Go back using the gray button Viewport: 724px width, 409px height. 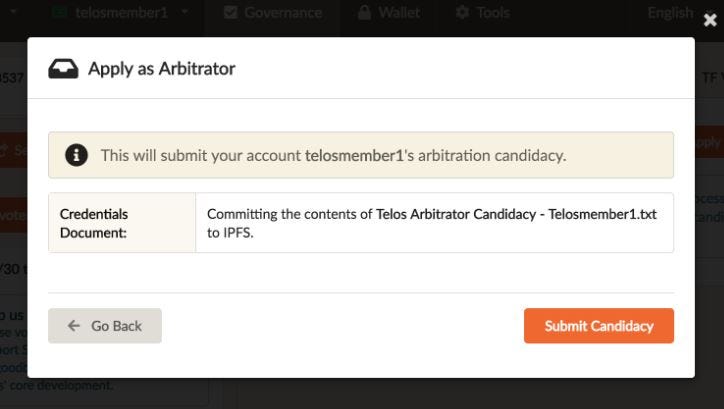point(105,326)
